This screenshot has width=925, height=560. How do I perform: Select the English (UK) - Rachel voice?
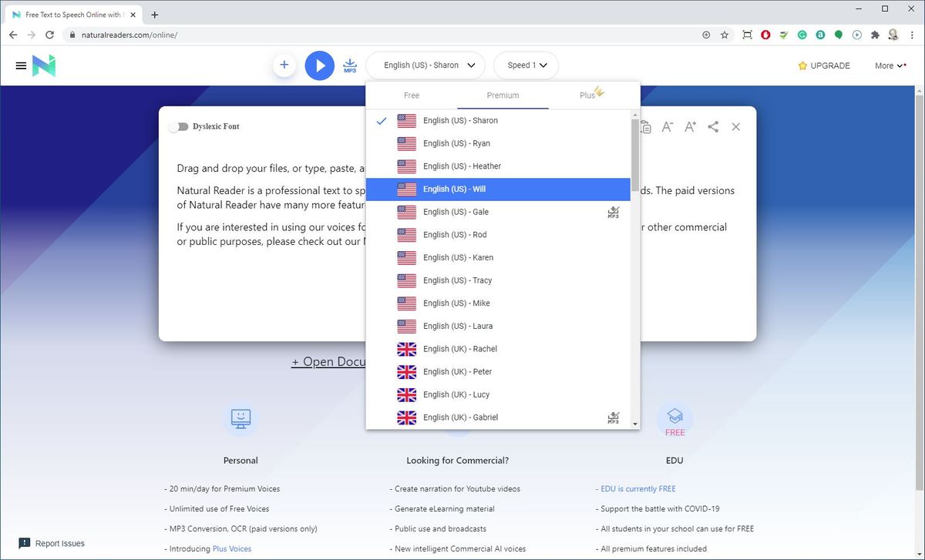pos(460,349)
